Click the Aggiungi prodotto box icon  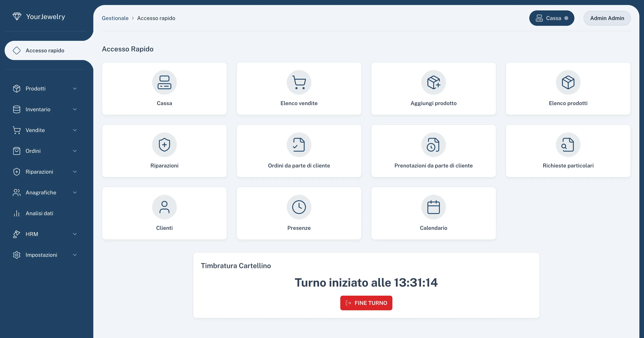click(433, 82)
